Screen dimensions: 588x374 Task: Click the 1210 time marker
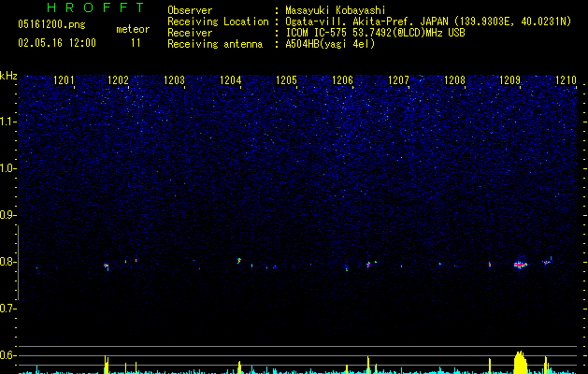pos(566,80)
